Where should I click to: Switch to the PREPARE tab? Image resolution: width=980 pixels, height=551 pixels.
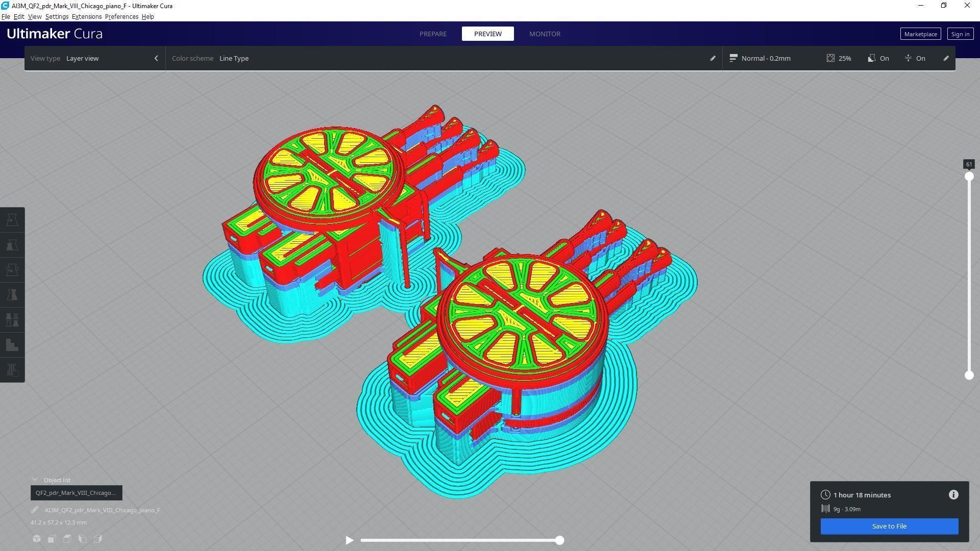point(433,34)
